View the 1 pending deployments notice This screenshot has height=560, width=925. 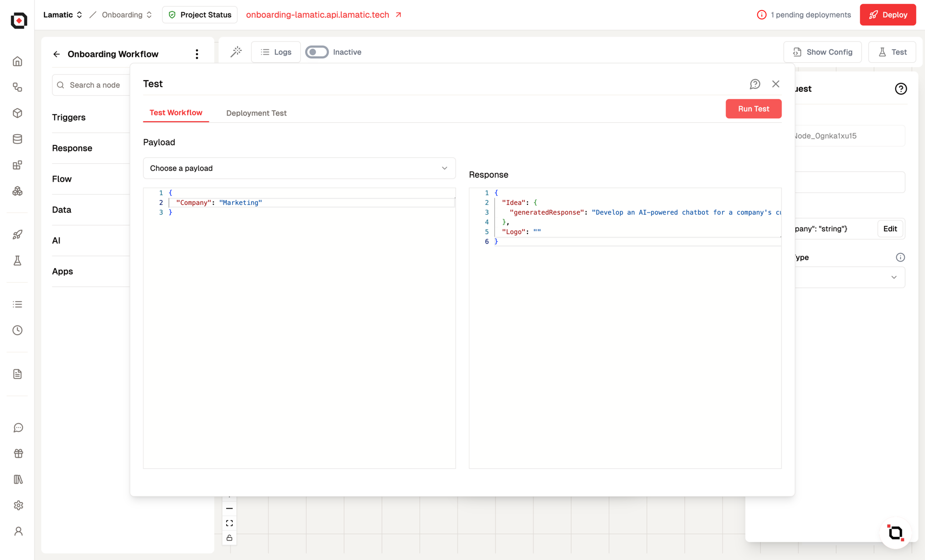[804, 15]
